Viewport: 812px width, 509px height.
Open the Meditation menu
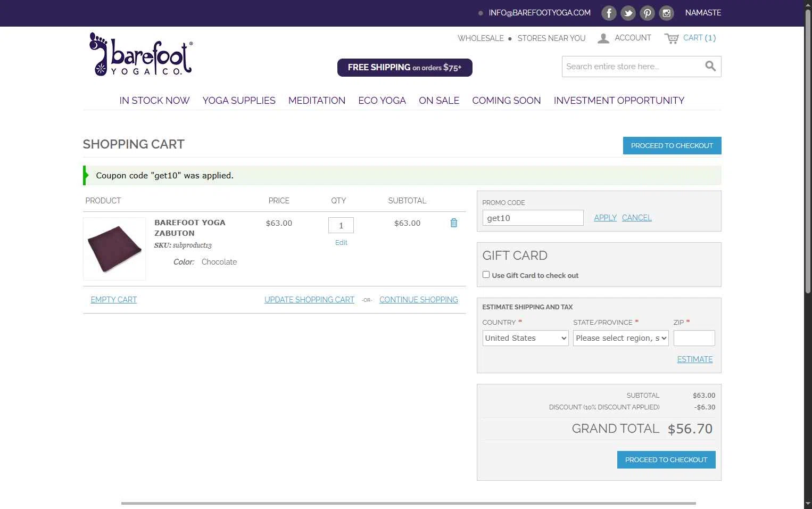(x=317, y=101)
